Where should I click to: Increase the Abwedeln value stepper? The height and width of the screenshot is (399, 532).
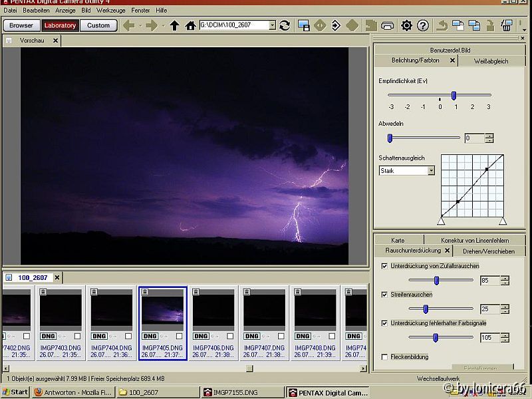pyautogui.click(x=489, y=136)
